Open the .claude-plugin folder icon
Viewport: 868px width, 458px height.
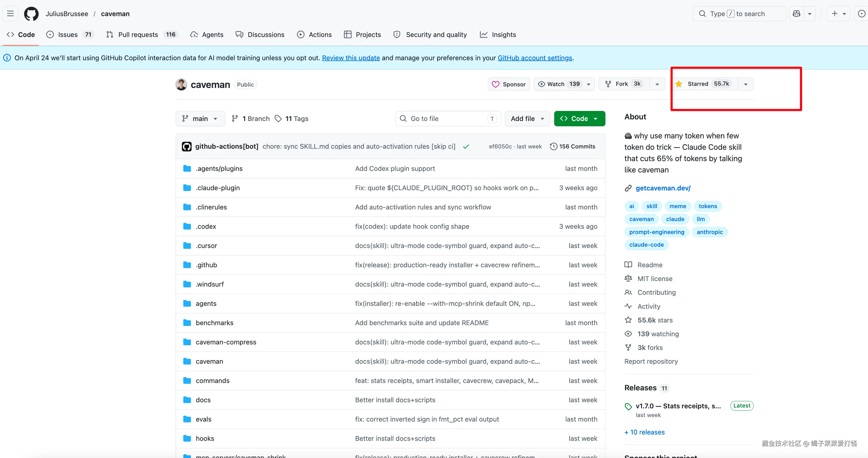coord(187,188)
